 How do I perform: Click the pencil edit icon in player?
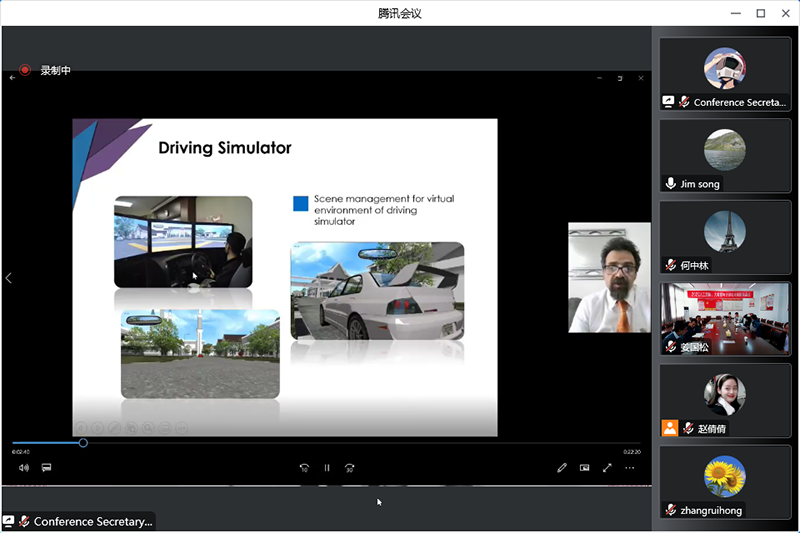562,468
